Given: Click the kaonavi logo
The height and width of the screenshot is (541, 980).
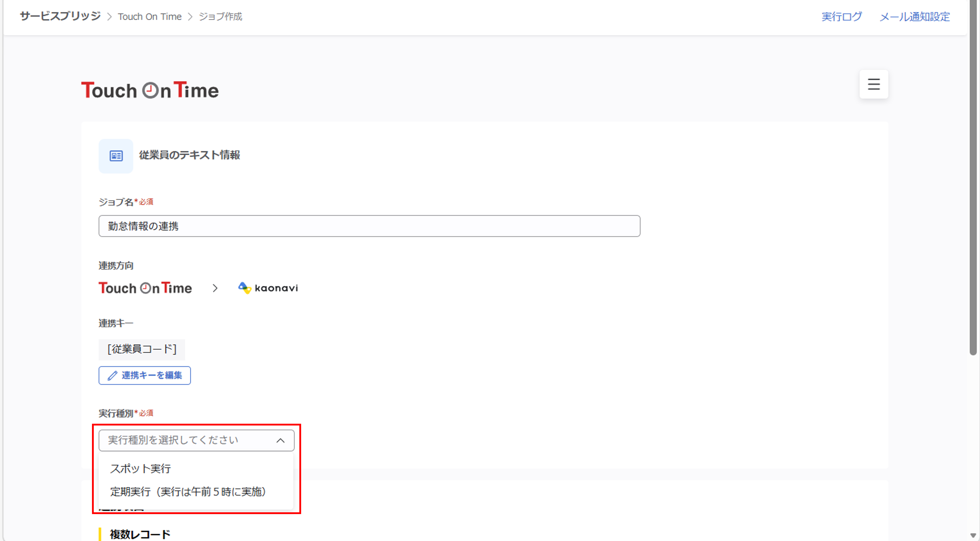Looking at the screenshot, I should (x=268, y=288).
